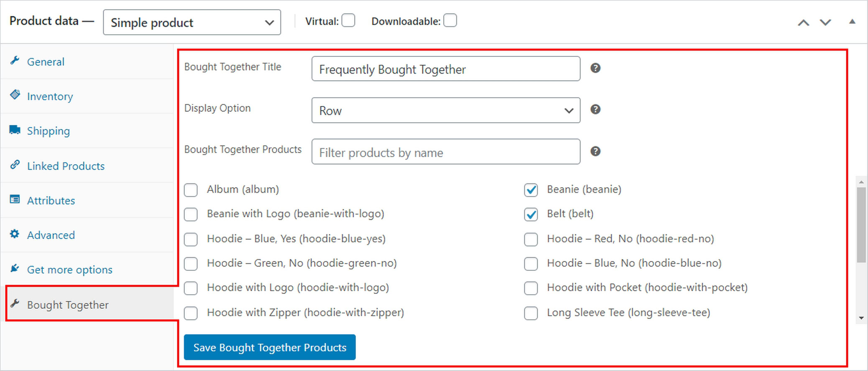Viewport: 868px width, 371px height.
Task: Check Hoodie – Blue, Yes product
Action: click(191, 239)
